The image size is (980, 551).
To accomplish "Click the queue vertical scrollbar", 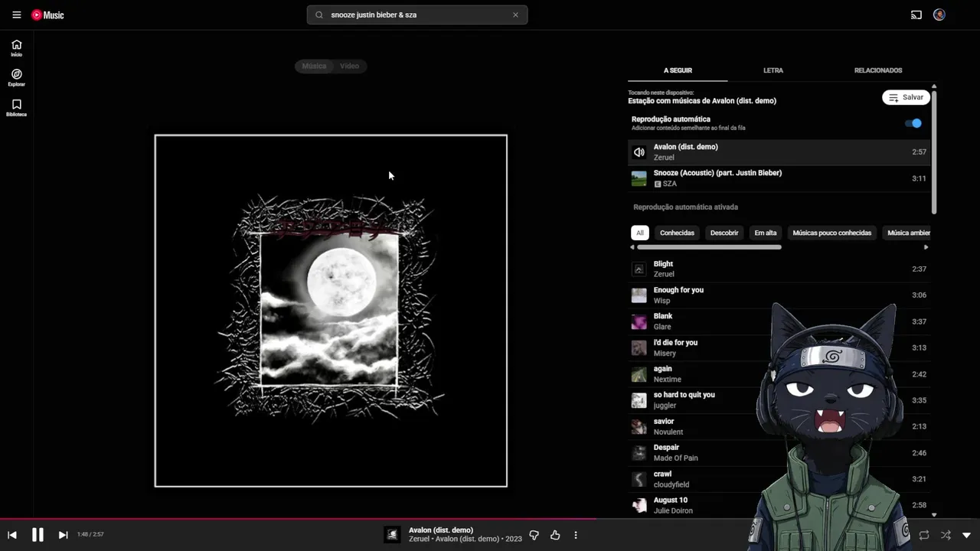I will click(x=934, y=152).
